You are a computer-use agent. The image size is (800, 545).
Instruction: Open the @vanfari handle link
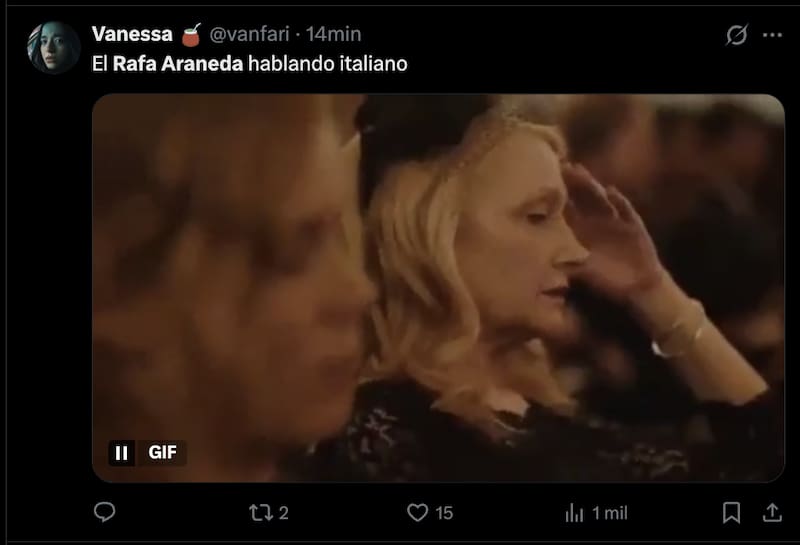pyautogui.click(x=249, y=34)
